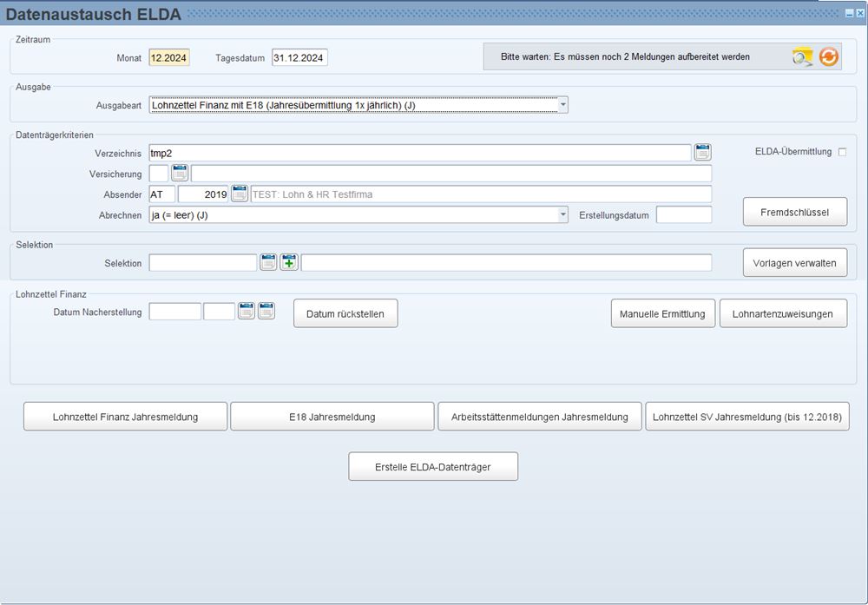Click the Versicherung description field
Screen dimensions: 868x605
tap(451, 174)
